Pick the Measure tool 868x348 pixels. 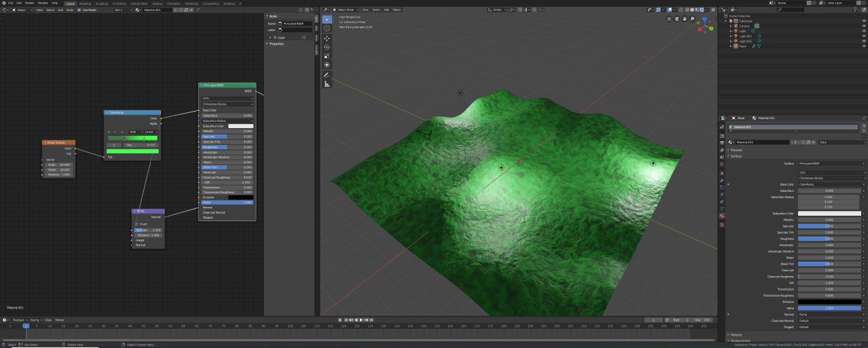(327, 84)
